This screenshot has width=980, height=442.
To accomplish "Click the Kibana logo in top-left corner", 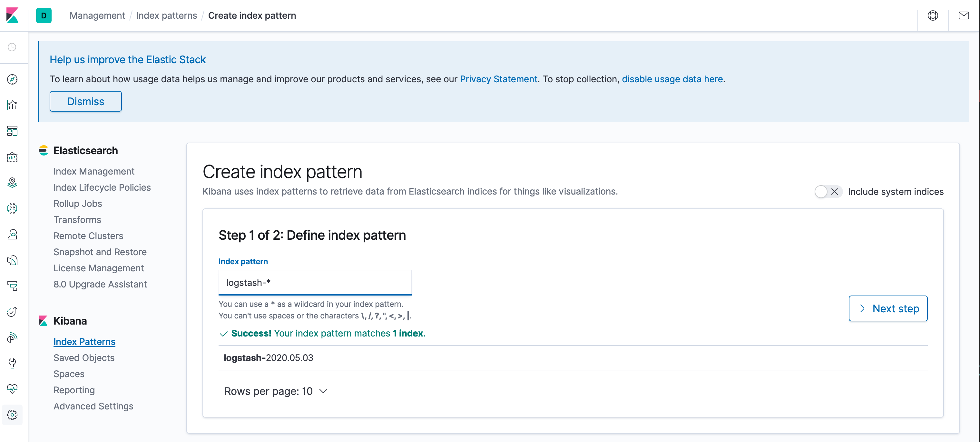I will pyautogui.click(x=13, y=15).
